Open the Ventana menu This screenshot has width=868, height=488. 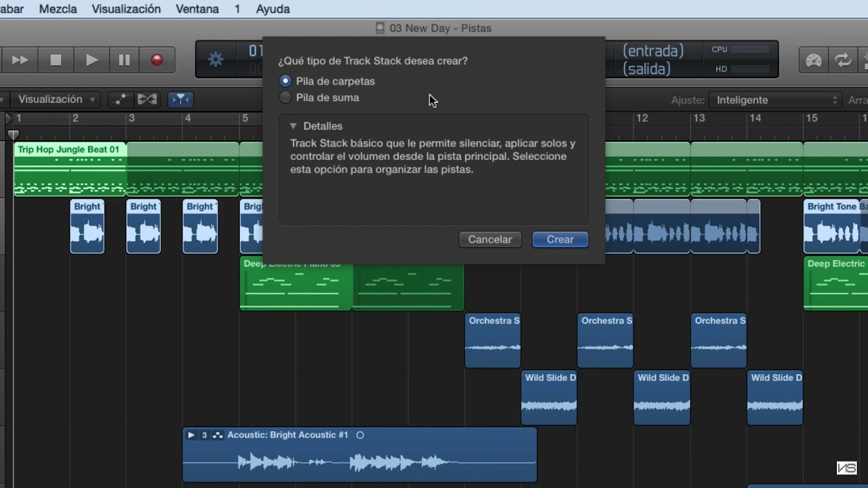point(197,9)
